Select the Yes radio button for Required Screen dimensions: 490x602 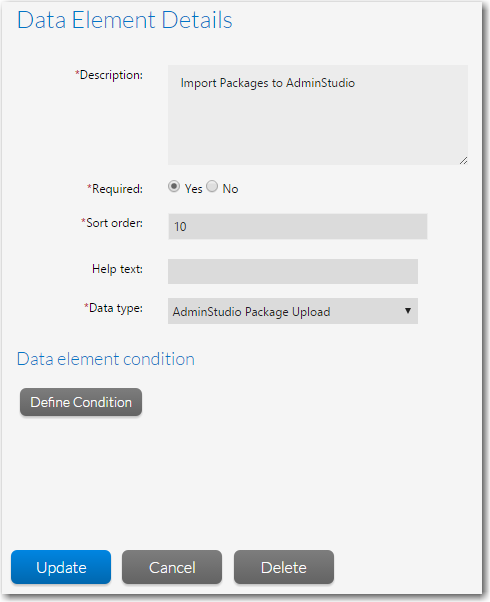[174, 187]
